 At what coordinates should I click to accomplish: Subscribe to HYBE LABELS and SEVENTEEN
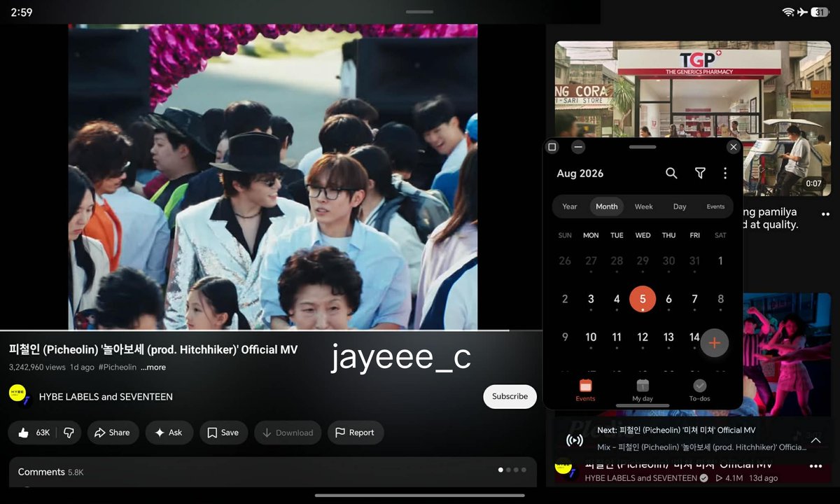(510, 396)
